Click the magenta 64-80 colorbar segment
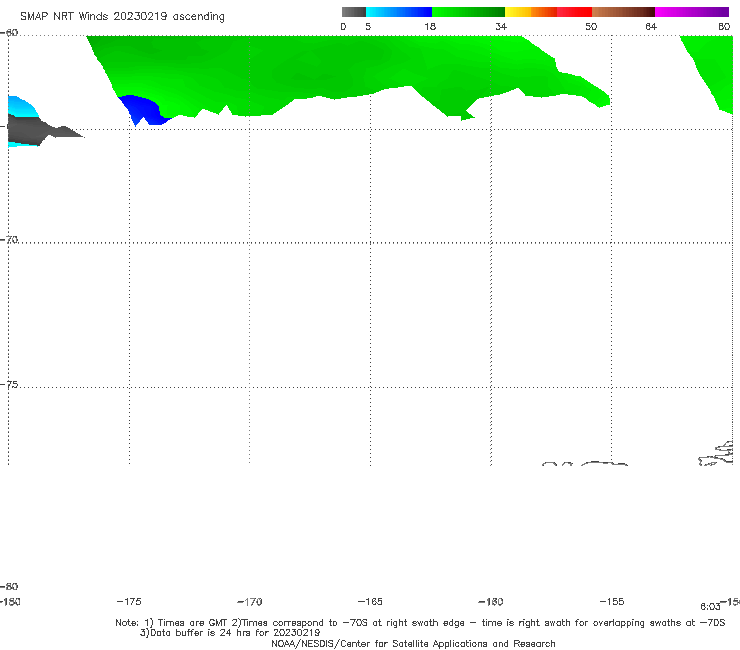 (x=692, y=12)
